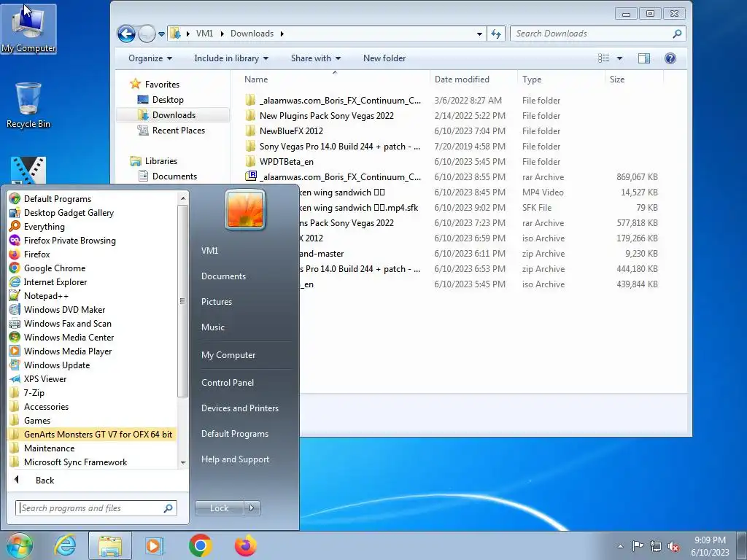Launch XPS Viewer
Viewport: 747px width, 560px height.
tap(45, 378)
